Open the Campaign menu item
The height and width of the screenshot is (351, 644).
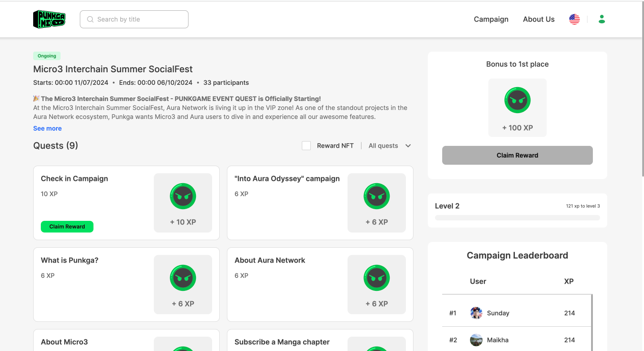pyautogui.click(x=491, y=19)
